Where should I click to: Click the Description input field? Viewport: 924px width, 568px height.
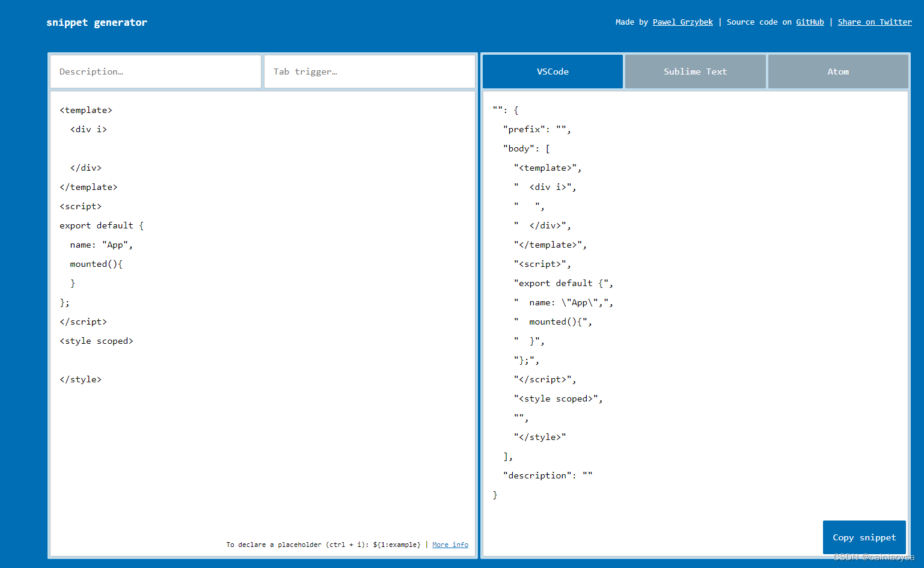click(156, 72)
